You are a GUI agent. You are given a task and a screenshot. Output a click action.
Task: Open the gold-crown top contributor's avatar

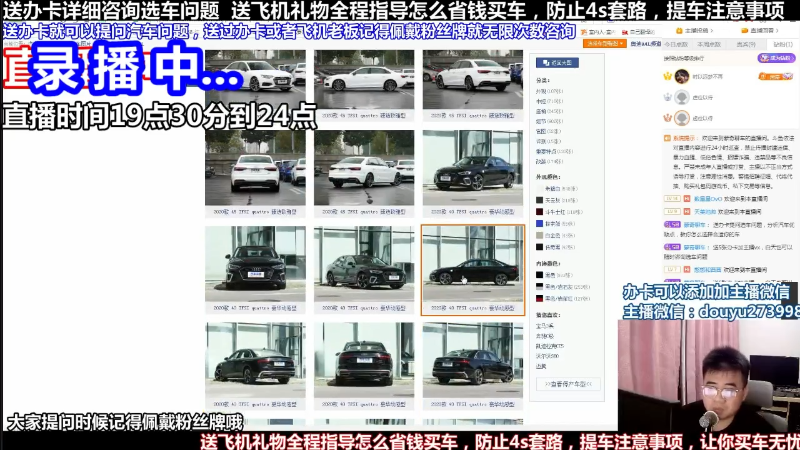(x=682, y=77)
